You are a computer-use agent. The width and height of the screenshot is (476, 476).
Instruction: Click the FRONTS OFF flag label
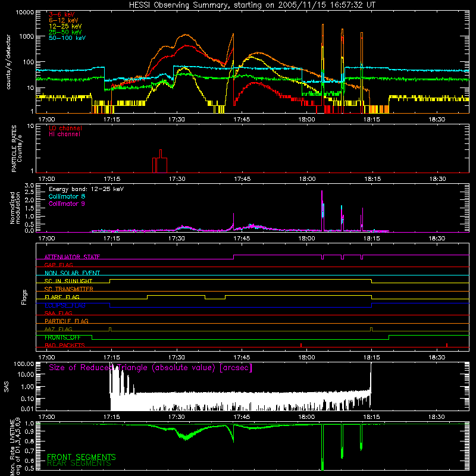point(62,337)
